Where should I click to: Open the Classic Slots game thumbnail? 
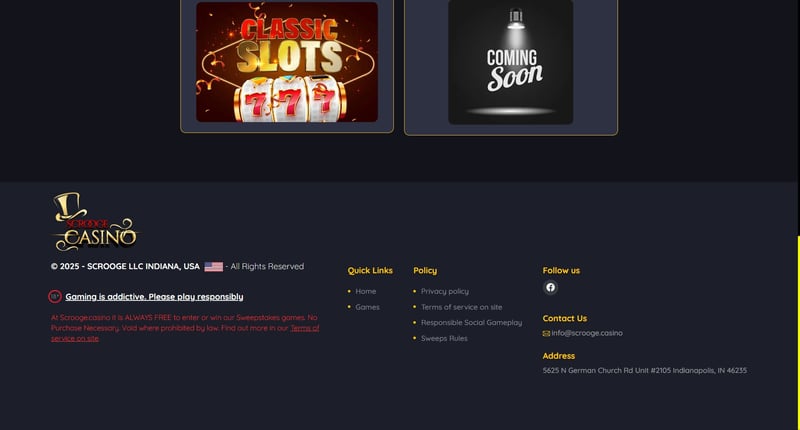(287, 62)
